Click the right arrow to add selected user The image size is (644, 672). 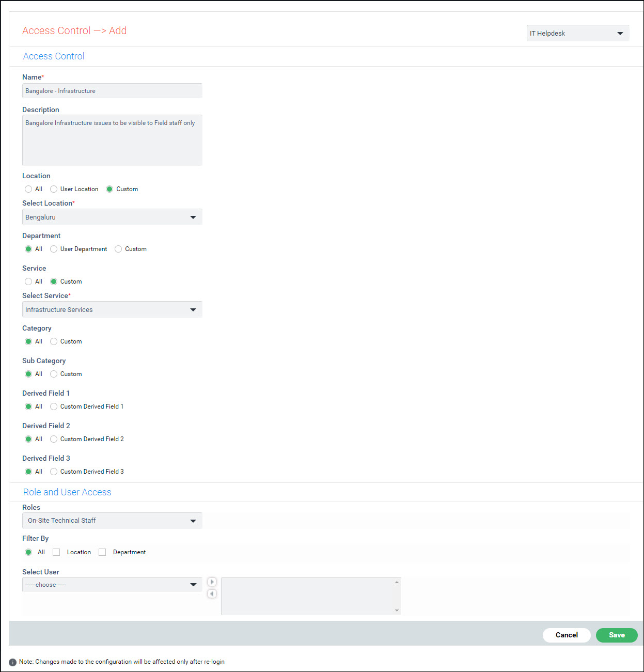[x=212, y=582]
